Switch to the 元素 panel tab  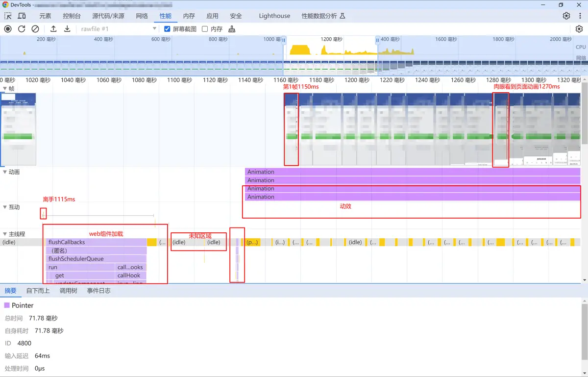45,16
